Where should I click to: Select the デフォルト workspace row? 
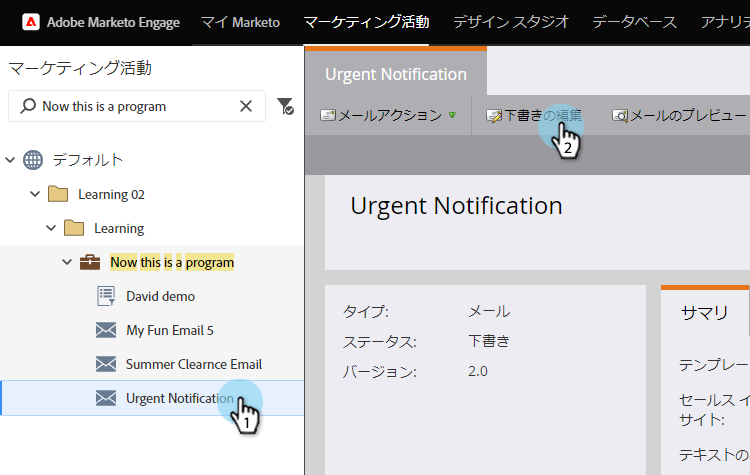tap(88, 160)
